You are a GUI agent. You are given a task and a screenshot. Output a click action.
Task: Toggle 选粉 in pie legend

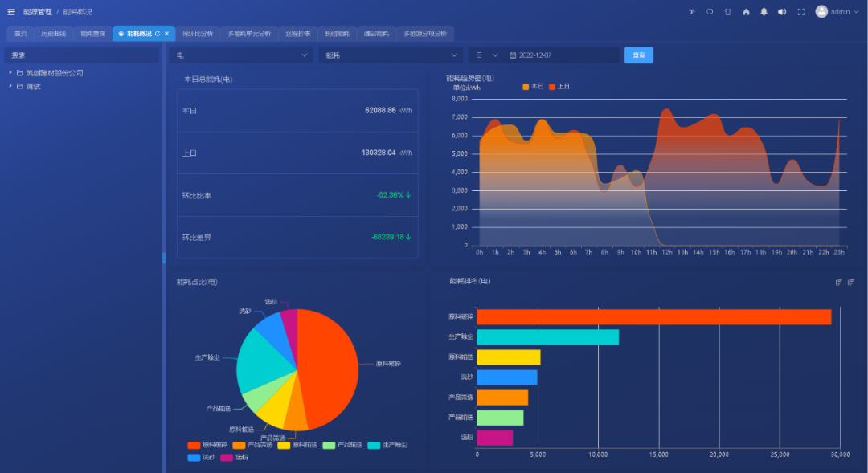pyautogui.click(x=234, y=458)
